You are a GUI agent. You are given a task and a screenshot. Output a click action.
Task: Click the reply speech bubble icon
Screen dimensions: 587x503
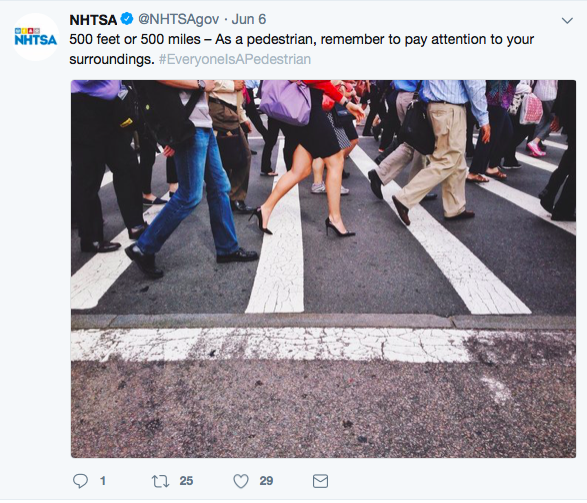[x=80, y=481]
